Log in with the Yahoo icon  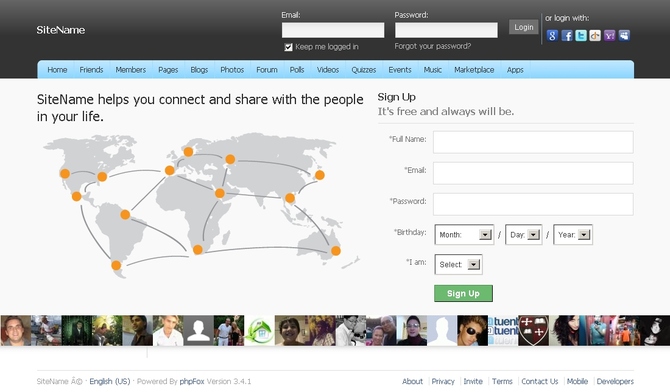pos(610,35)
